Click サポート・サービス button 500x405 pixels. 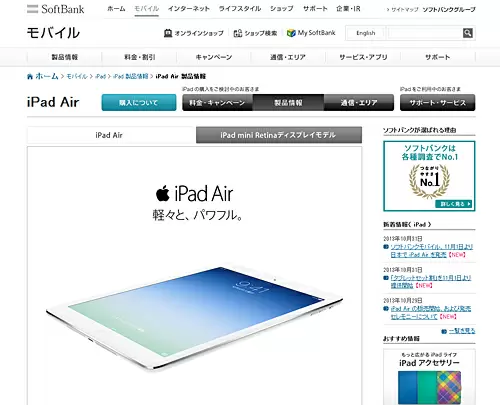437,103
